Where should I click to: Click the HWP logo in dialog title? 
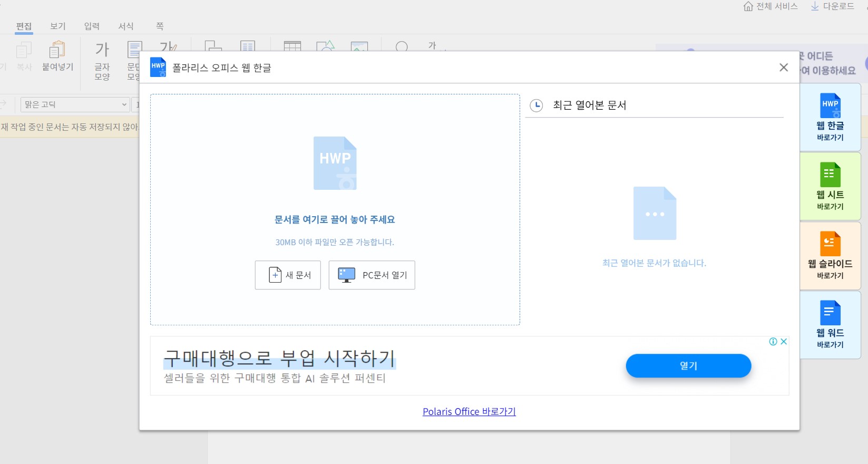click(x=158, y=67)
